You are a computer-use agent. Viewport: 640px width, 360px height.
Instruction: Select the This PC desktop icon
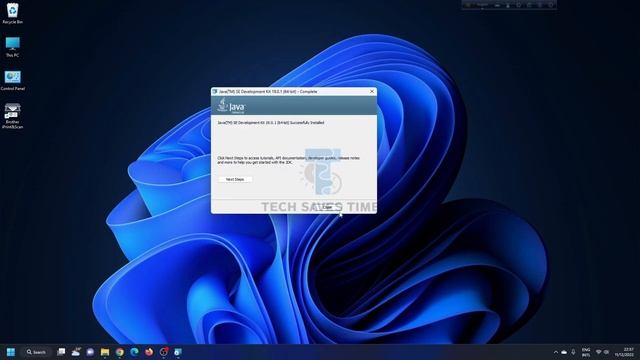click(12, 47)
